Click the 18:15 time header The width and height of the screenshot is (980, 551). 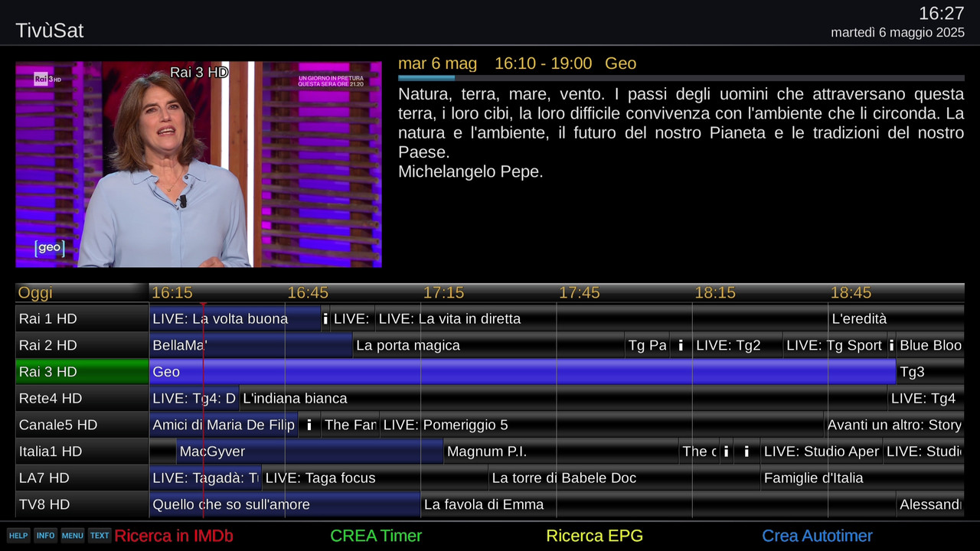[x=715, y=292]
